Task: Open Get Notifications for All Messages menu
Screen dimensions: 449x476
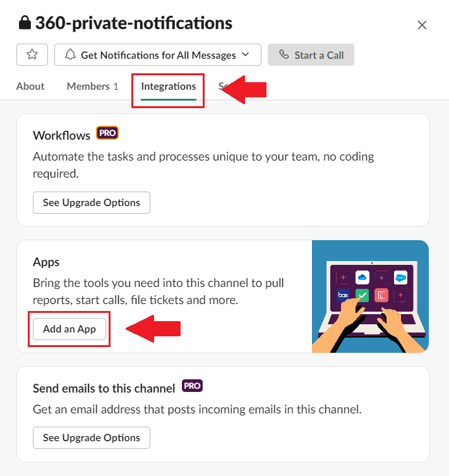Action: coord(158,54)
